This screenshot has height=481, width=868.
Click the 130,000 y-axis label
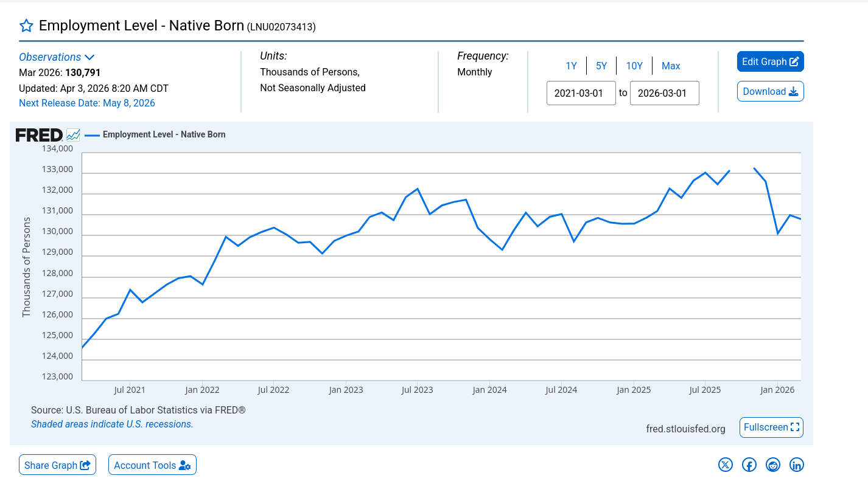click(x=57, y=232)
